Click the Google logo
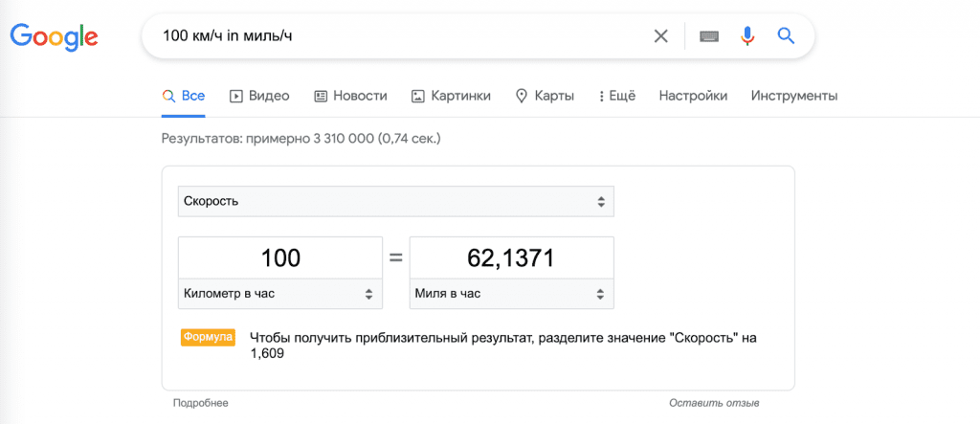 click(x=55, y=36)
